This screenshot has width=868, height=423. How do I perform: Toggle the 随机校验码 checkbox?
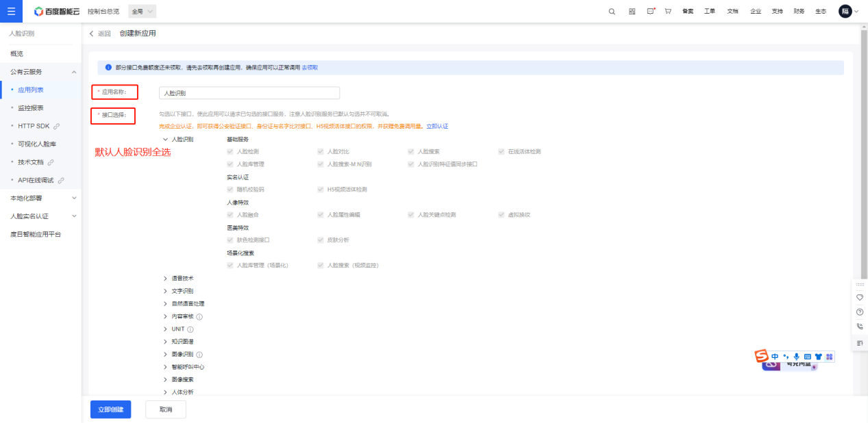[230, 189]
